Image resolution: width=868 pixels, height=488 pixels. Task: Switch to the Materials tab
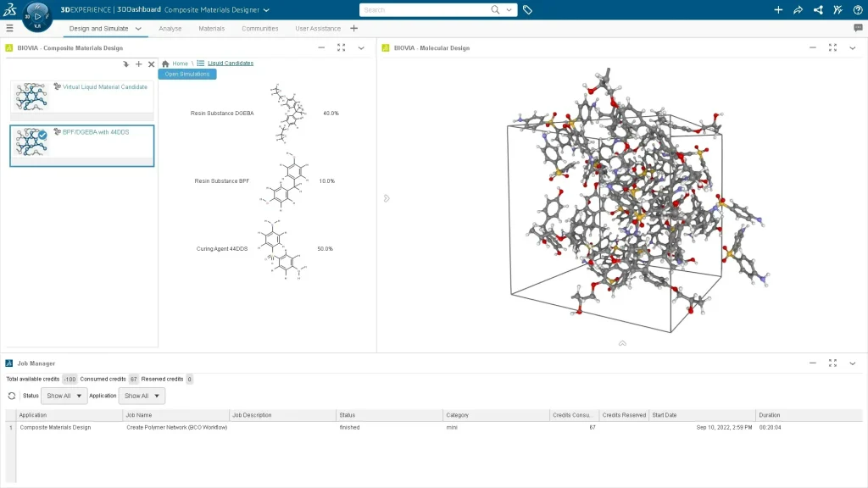[x=212, y=28]
